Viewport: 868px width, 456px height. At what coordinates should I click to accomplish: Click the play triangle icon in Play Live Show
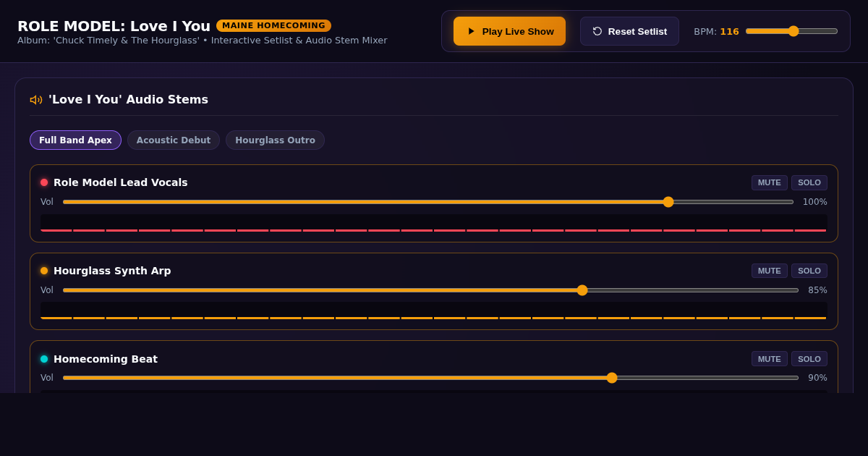pyautogui.click(x=472, y=31)
